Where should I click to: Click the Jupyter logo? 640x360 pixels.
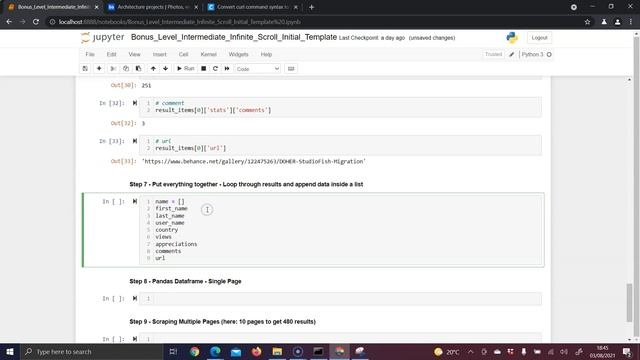coord(102,38)
